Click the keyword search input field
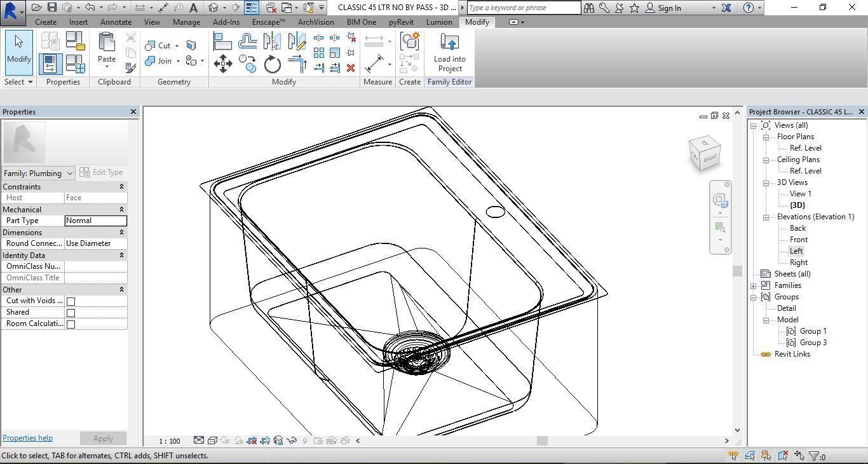The width and height of the screenshot is (868, 464). tap(524, 8)
